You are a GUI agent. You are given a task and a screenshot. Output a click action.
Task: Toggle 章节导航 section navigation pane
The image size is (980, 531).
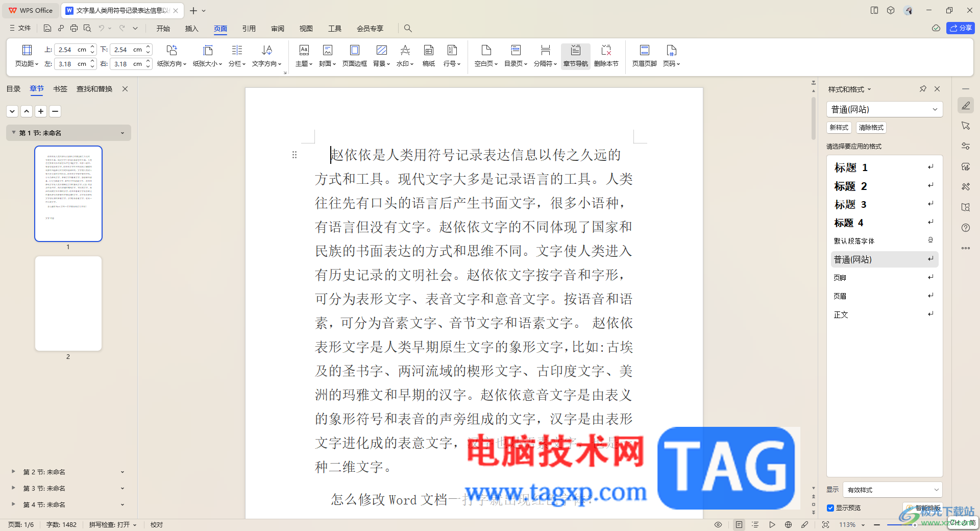(x=576, y=56)
